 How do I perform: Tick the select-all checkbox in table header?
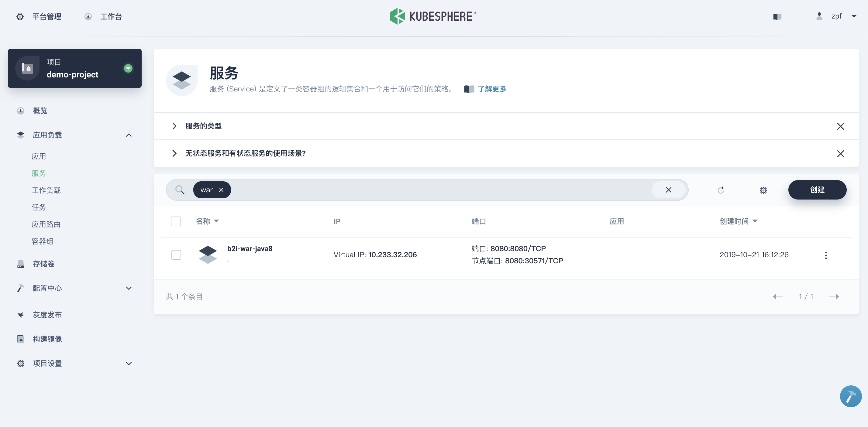coord(176,221)
